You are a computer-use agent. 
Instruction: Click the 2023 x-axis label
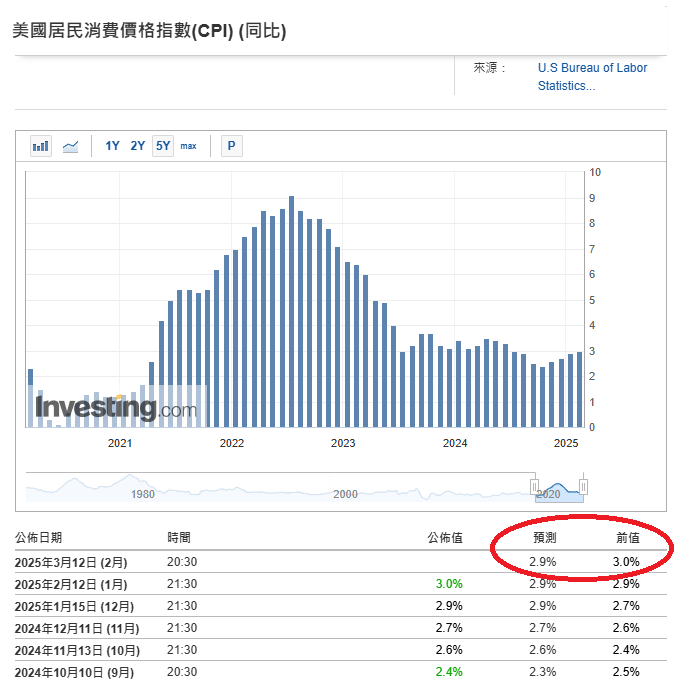tap(343, 443)
